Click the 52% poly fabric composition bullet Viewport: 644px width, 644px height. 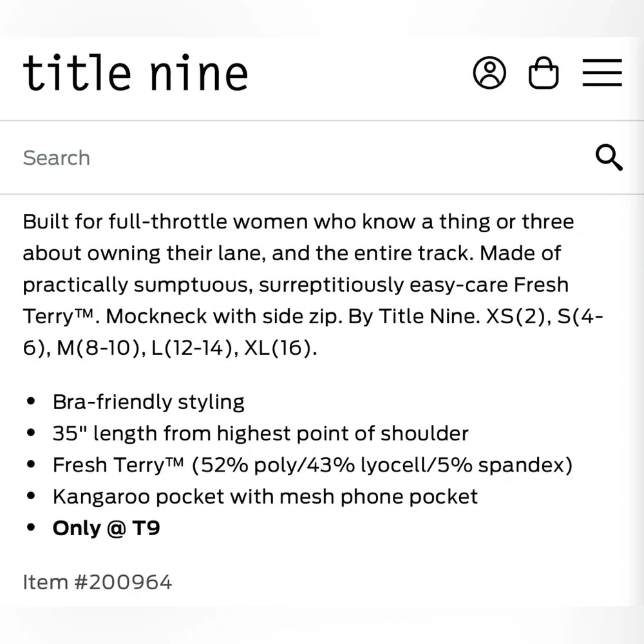(312, 465)
